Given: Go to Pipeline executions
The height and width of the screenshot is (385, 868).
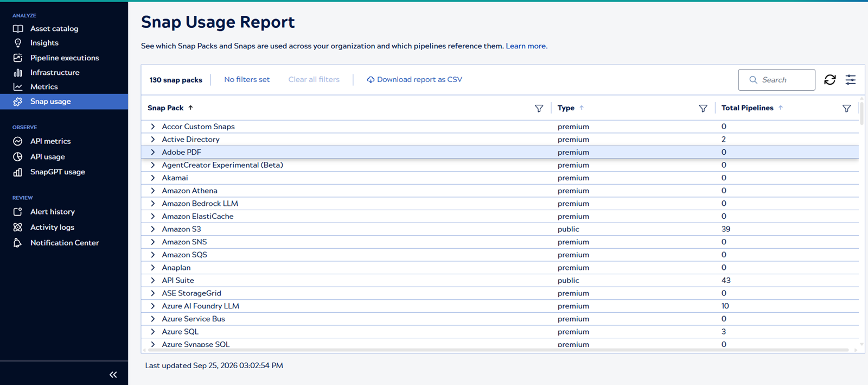Looking at the screenshot, I should (65, 58).
